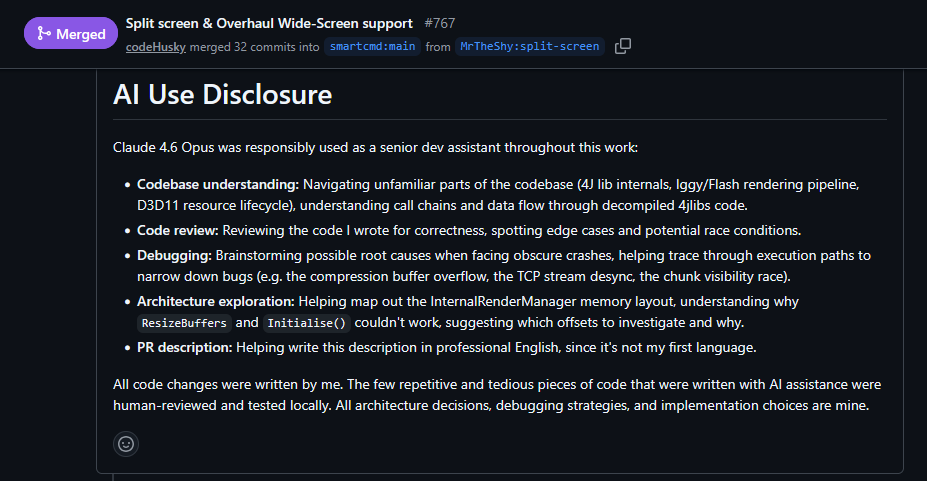Click the 'merged 32 commits into' text
Screen dimensions: 927x481
pyautogui.click(x=254, y=47)
